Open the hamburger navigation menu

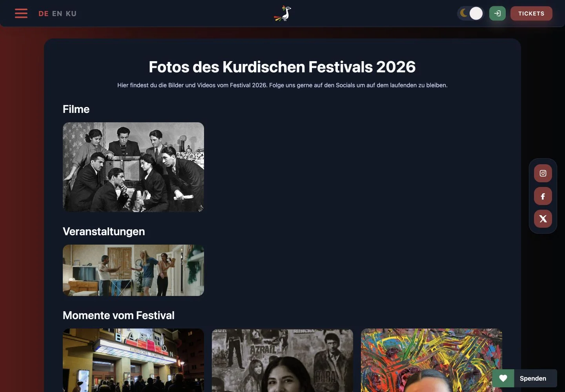click(x=21, y=13)
